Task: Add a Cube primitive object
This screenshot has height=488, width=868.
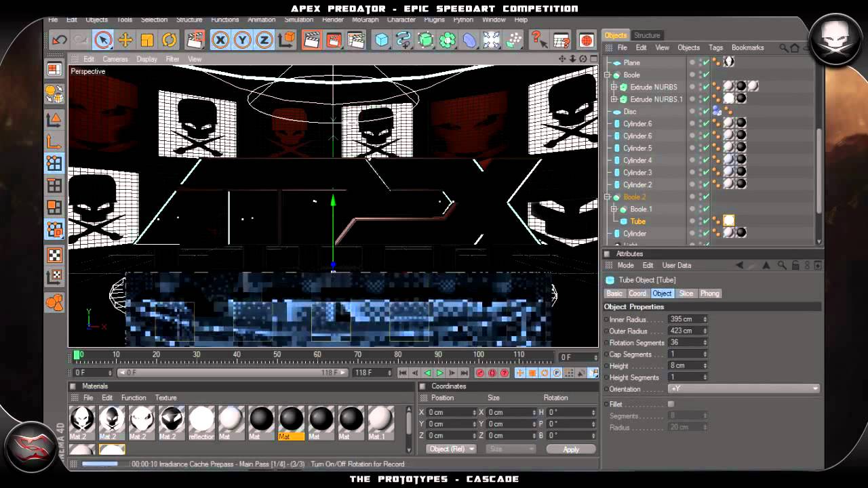Action: point(382,40)
